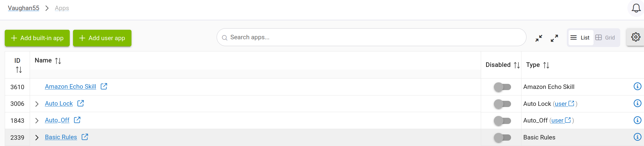The height and width of the screenshot is (146, 644).
Task: Click the collapse all rows arrows icon
Action: (x=539, y=38)
